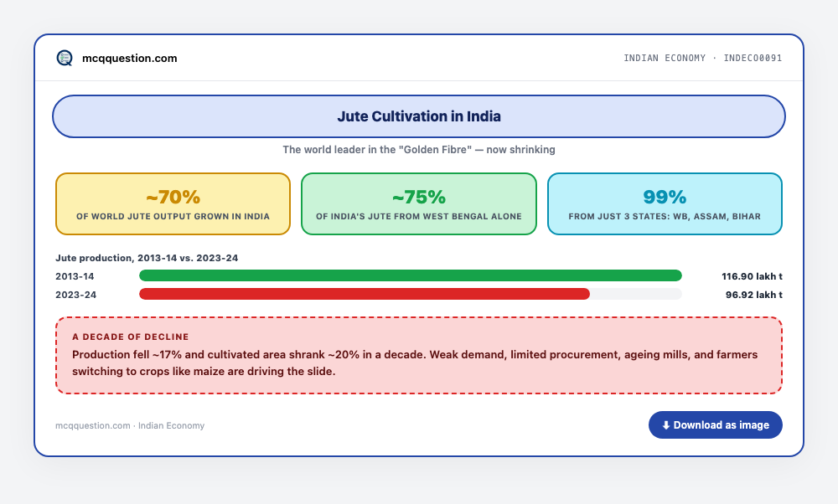Click the red 2023-24 production bar

[x=365, y=294]
